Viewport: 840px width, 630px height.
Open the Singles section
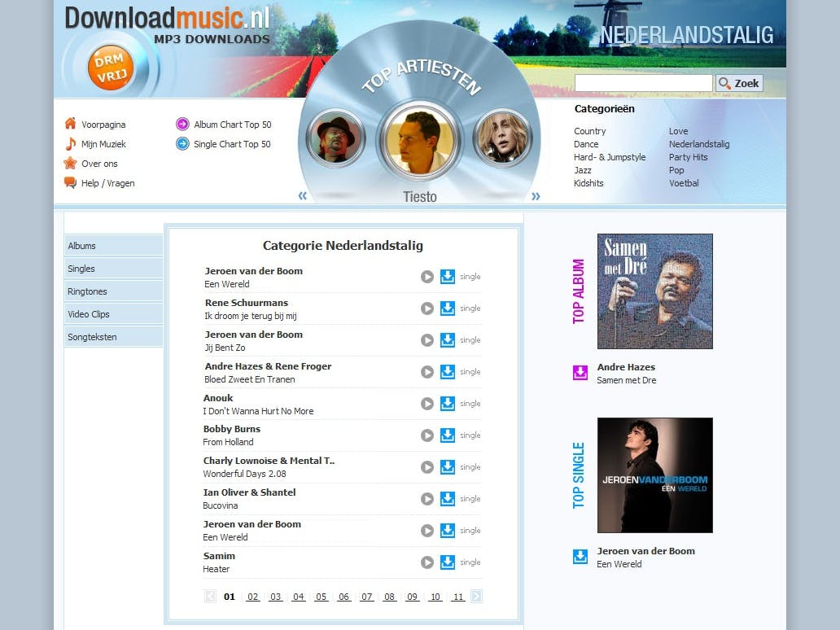point(114,269)
